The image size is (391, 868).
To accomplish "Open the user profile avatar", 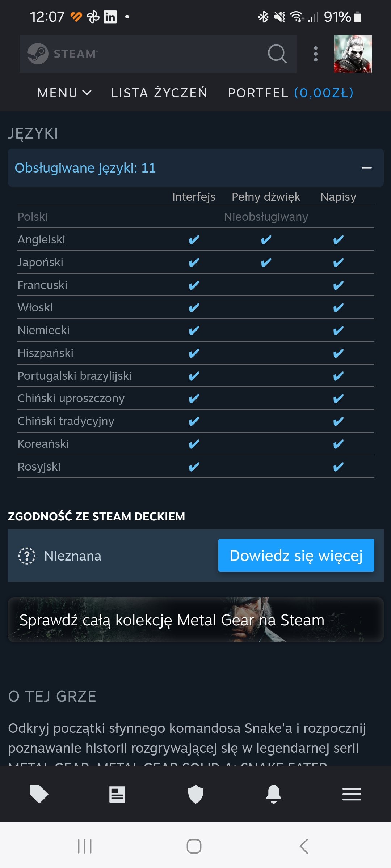I will tap(353, 54).
